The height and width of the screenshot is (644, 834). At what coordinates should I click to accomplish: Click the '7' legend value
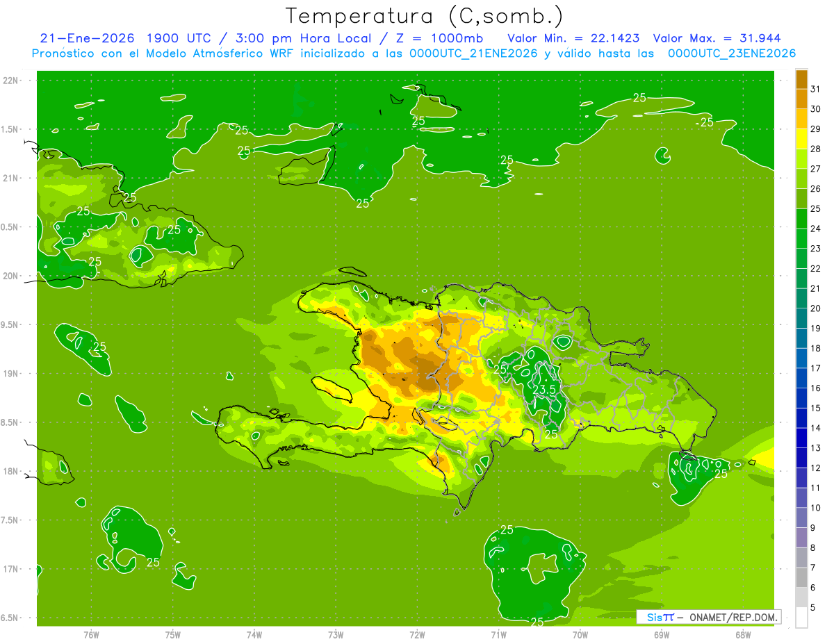coord(813,568)
